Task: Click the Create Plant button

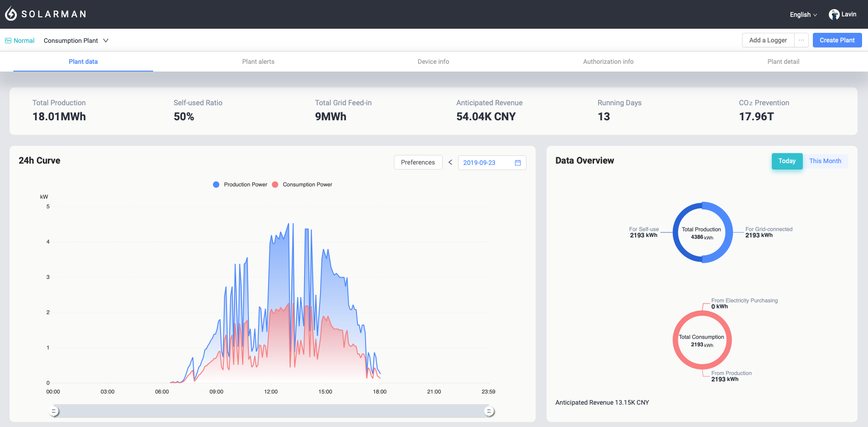Action: pos(837,40)
